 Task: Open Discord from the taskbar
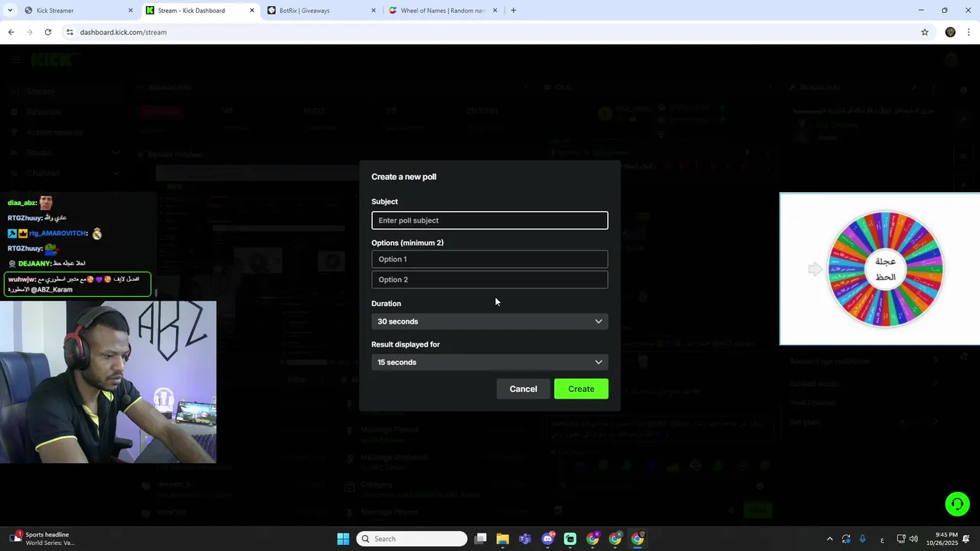point(548,539)
